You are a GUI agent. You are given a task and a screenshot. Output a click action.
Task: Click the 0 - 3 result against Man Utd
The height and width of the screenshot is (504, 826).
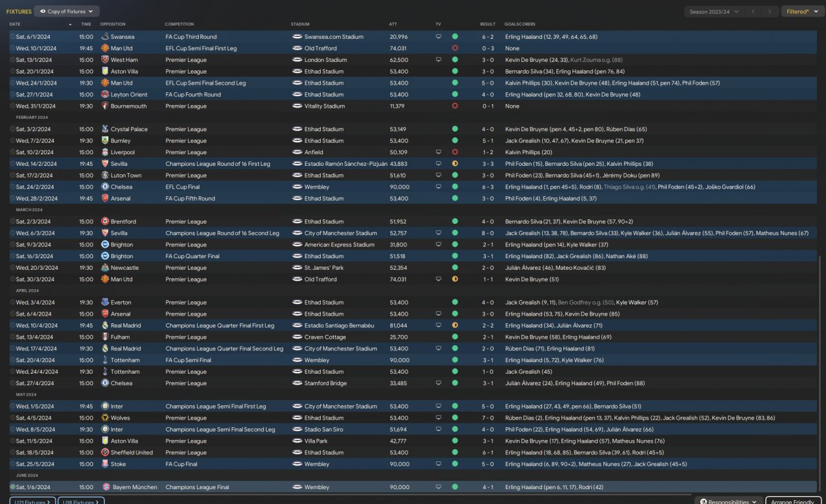coord(487,48)
